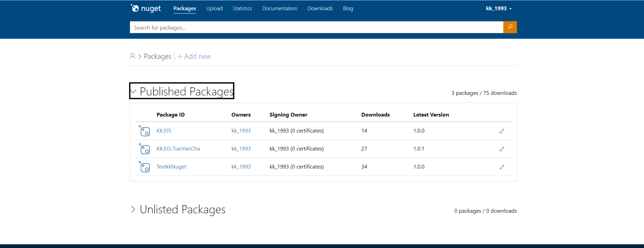Click the orange search magnifier button
This screenshot has height=248, width=644.
point(510,27)
